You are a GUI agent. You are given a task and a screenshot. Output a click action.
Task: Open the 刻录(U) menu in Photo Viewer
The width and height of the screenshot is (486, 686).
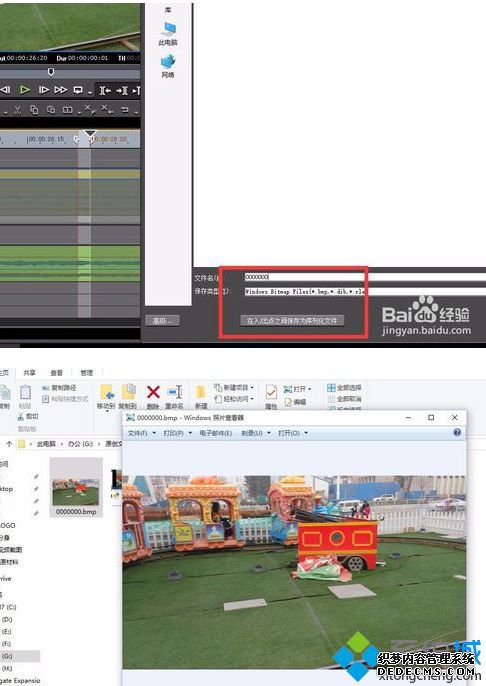(x=256, y=433)
